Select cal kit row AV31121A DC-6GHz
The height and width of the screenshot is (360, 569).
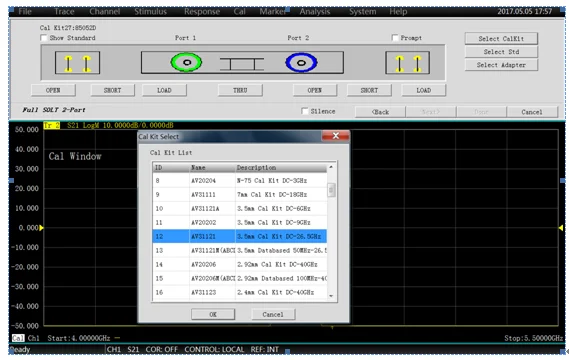[240, 208]
